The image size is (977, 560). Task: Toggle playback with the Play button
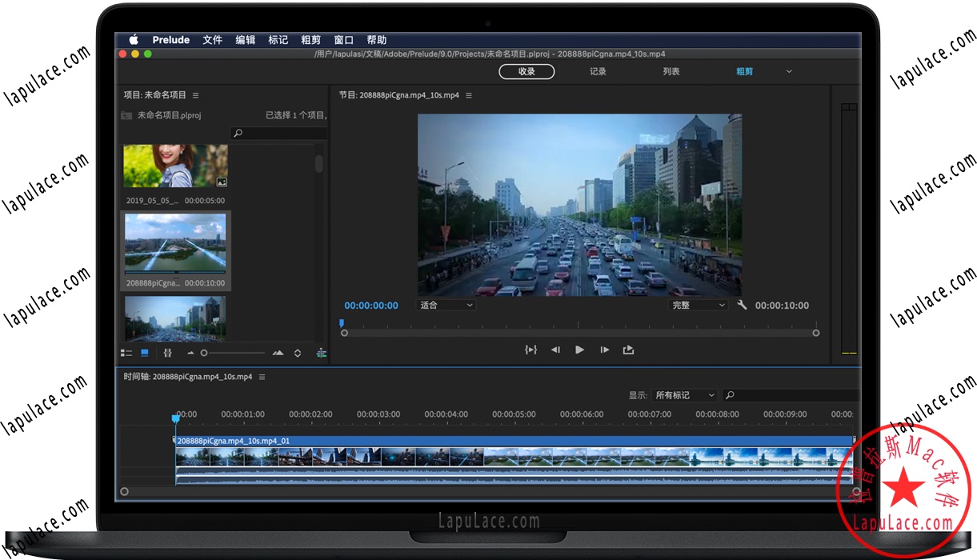coord(579,349)
